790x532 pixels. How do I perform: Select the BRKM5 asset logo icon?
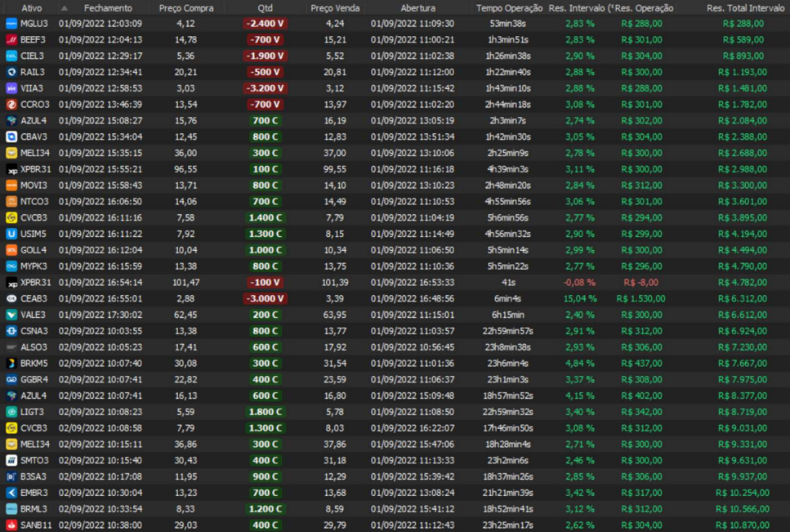pos(11,363)
